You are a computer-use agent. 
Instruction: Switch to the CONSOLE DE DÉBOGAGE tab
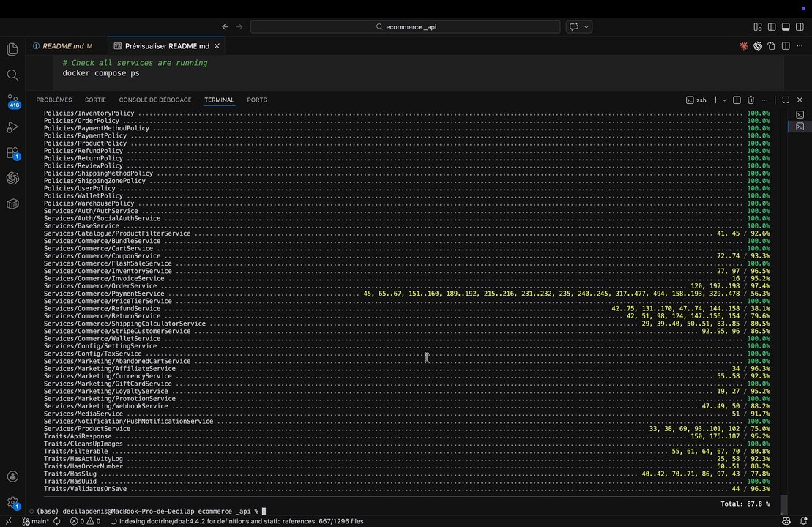pos(155,100)
